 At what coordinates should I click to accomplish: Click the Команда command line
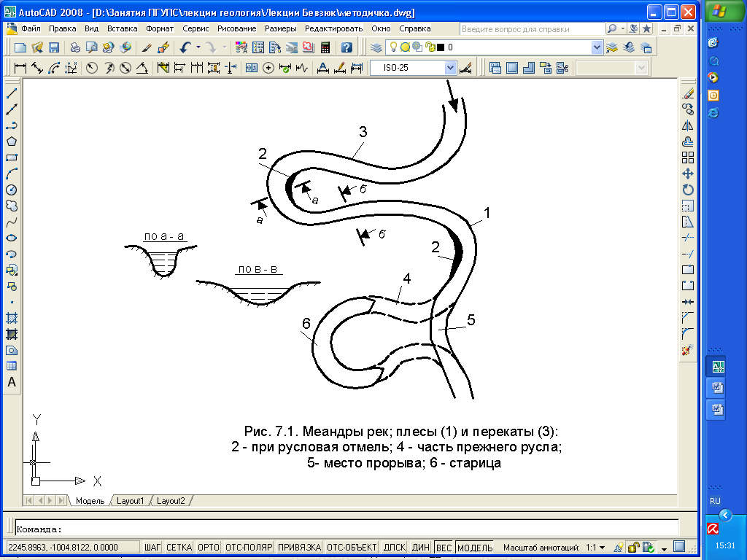pos(347,529)
